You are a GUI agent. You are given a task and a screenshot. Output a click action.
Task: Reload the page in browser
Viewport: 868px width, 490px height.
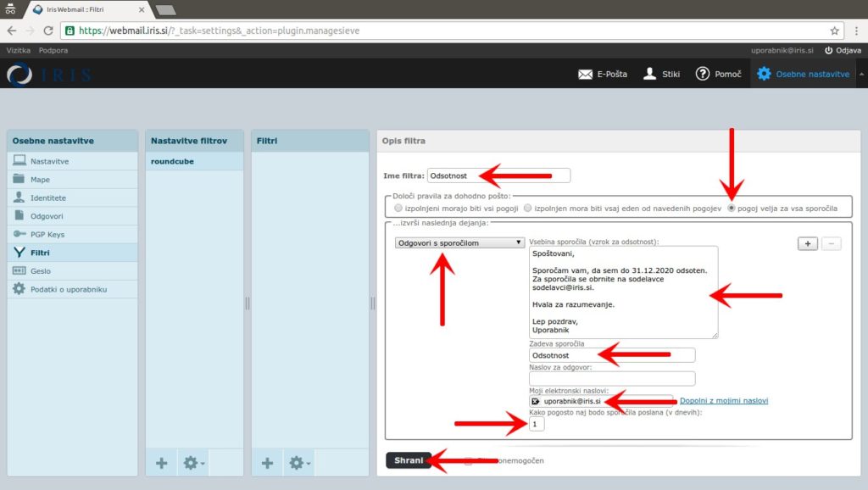48,31
